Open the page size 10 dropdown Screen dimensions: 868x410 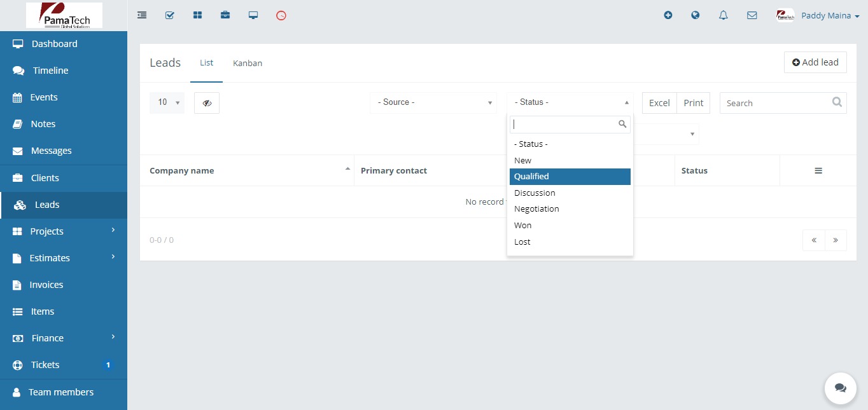coord(167,102)
